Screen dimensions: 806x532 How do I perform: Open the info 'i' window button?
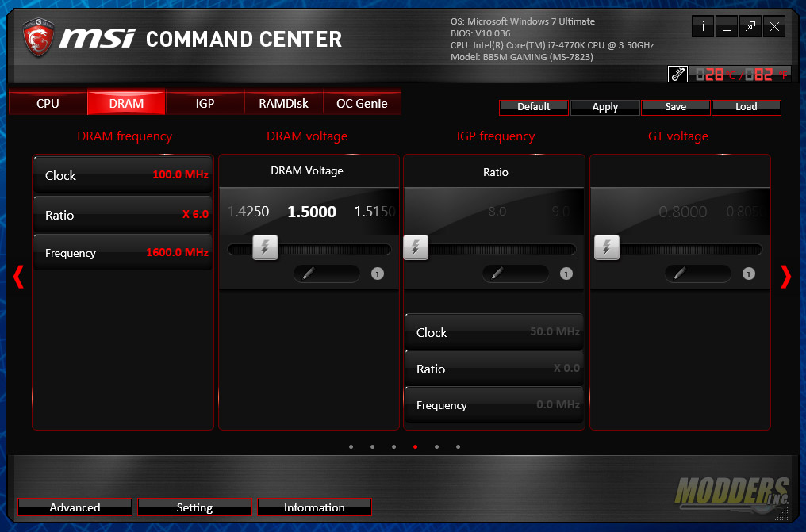(x=703, y=27)
